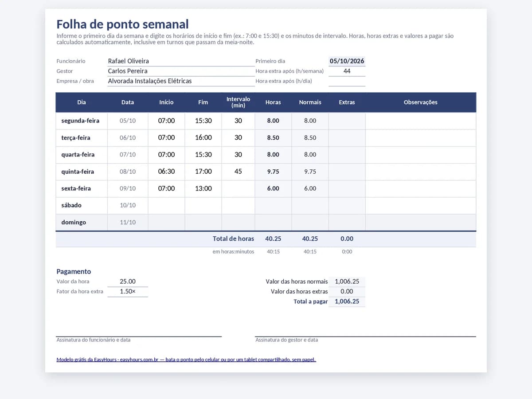The height and width of the screenshot is (399, 532).
Task: Select quarta-feira Observações cell
Action: 421,155
